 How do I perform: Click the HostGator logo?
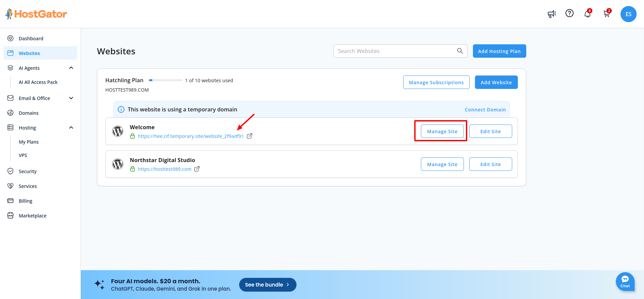(x=36, y=14)
